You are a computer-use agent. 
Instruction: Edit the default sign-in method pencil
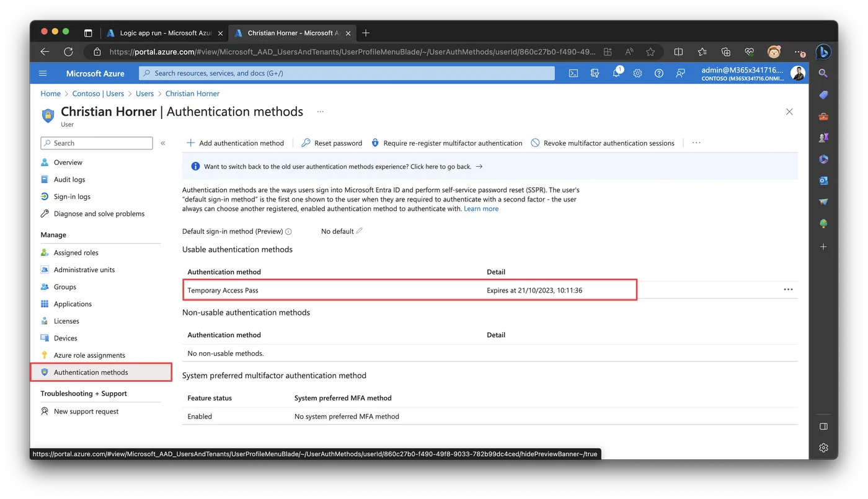[360, 231]
